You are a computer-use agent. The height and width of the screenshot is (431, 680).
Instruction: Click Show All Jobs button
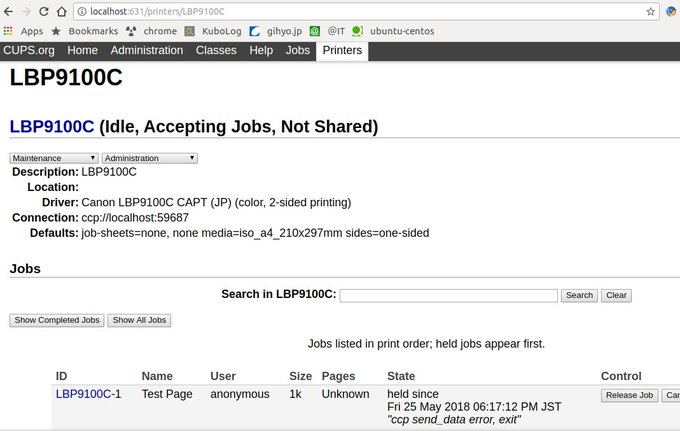coord(139,320)
